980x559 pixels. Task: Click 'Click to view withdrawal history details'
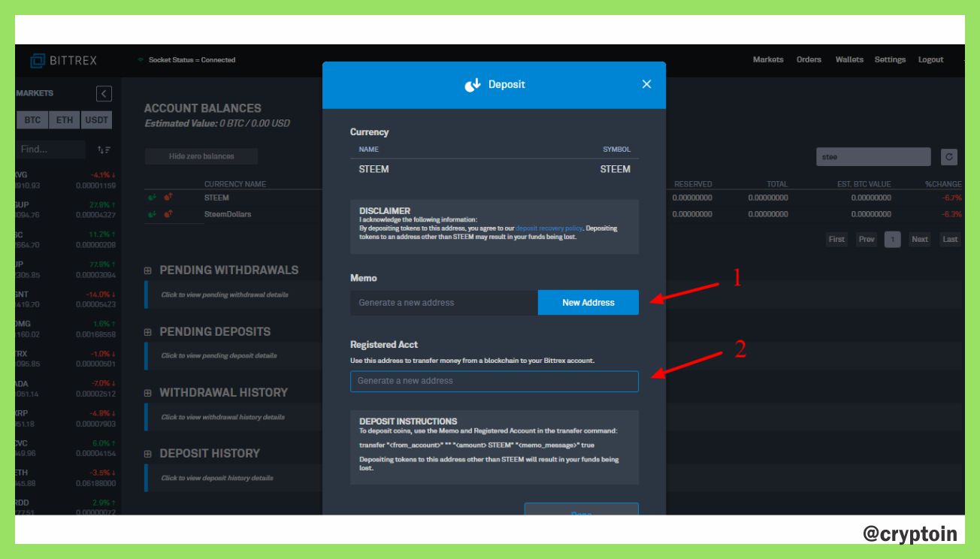pyautogui.click(x=223, y=417)
